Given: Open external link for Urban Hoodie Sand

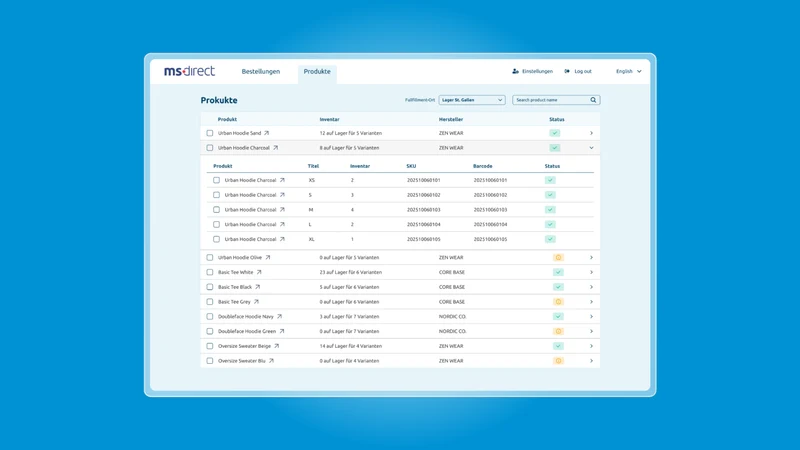Looking at the screenshot, I should pyautogui.click(x=266, y=133).
